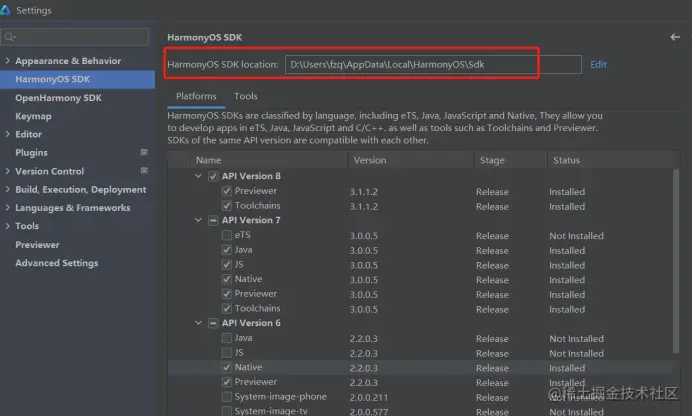Open OpenHarmony SDK settings page
Image resolution: width=693 pixels, height=416 pixels.
(58, 98)
